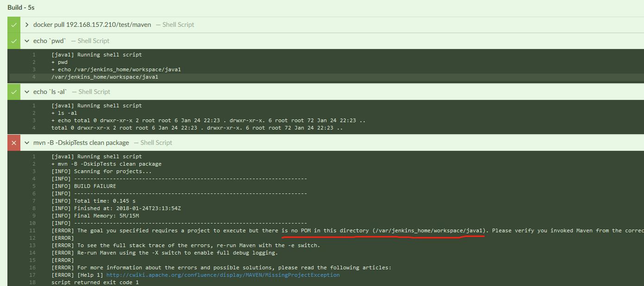This screenshot has height=286, width=644.
Task: Click 'Shell Script' label next to echo `pwd`
Action: point(93,41)
